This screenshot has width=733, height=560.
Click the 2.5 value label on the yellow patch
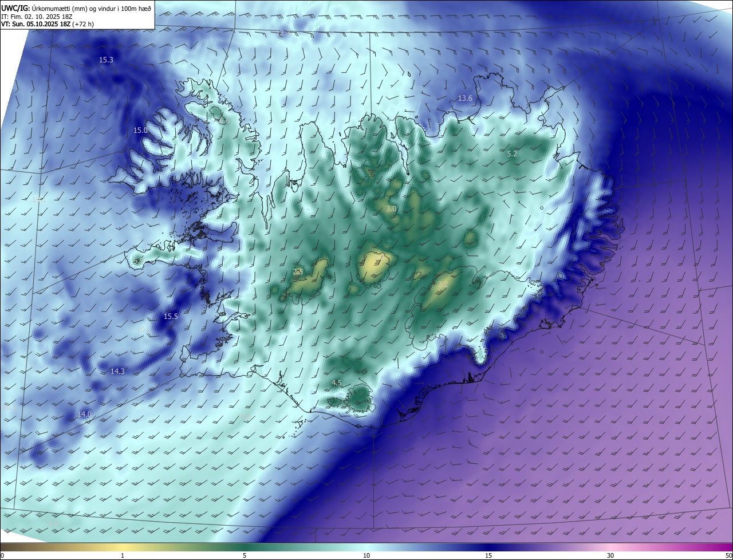(x=298, y=272)
